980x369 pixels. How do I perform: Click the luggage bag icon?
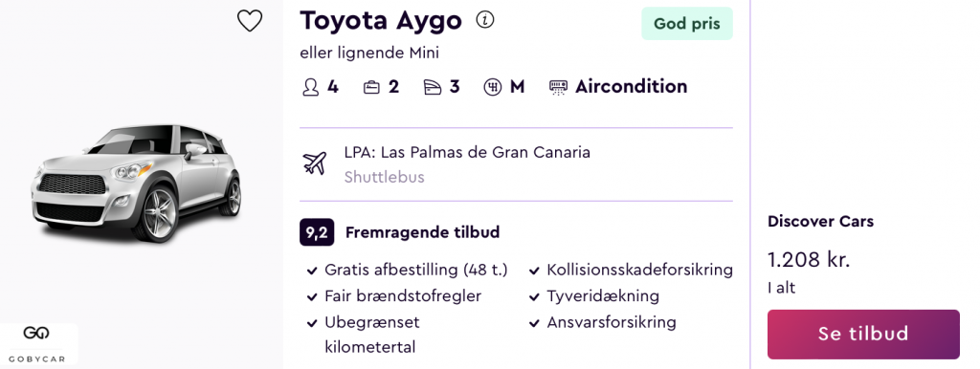pyautogui.click(x=371, y=87)
